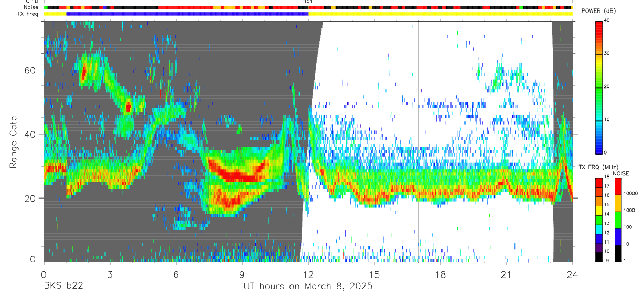Click the TX Freq row label at top
Screen dimensions: 644x297
29,14
